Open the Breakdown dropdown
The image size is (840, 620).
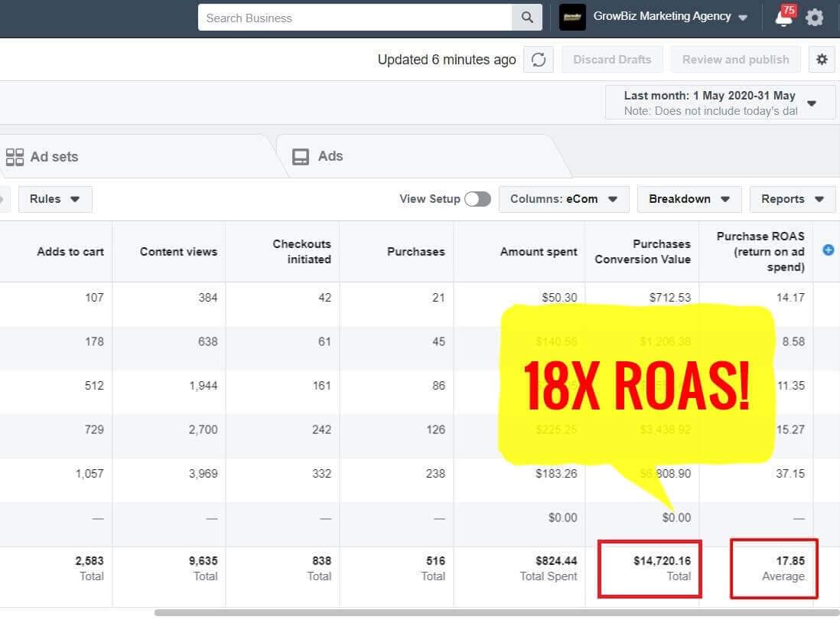689,199
